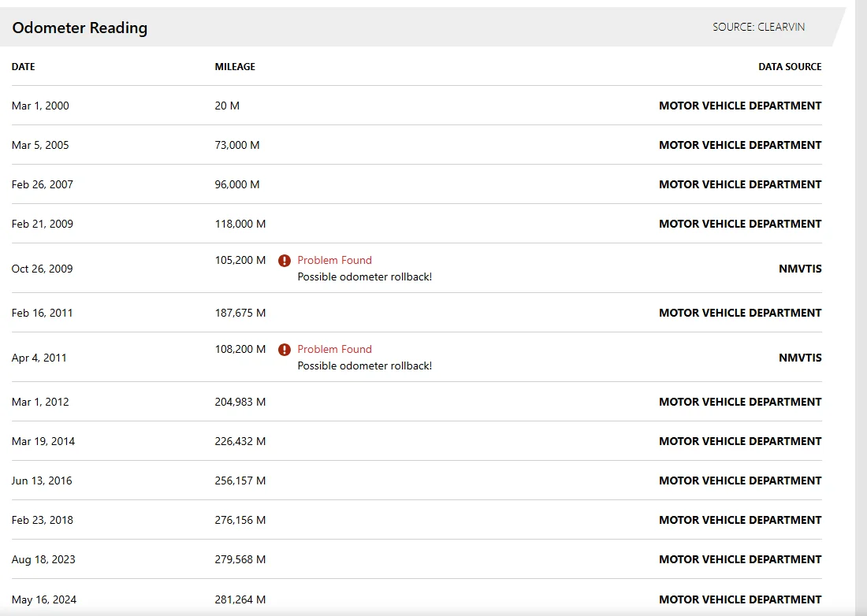Image resolution: width=867 pixels, height=616 pixels.
Task: Select the 108,200 M mileage value
Action: pyautogui.click(x=240, y=349)
